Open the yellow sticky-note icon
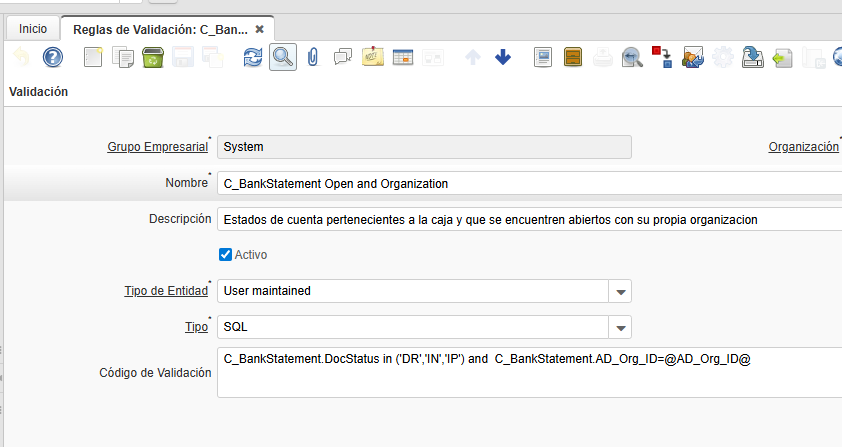This screenshot has width=842, height=447. pyautogui.click(x=373, y=58)
